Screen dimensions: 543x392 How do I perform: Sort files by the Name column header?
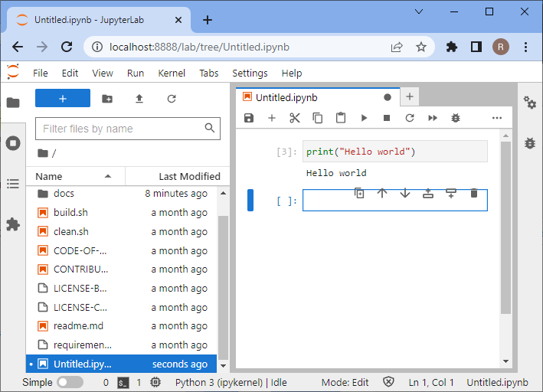pos(50,176)
